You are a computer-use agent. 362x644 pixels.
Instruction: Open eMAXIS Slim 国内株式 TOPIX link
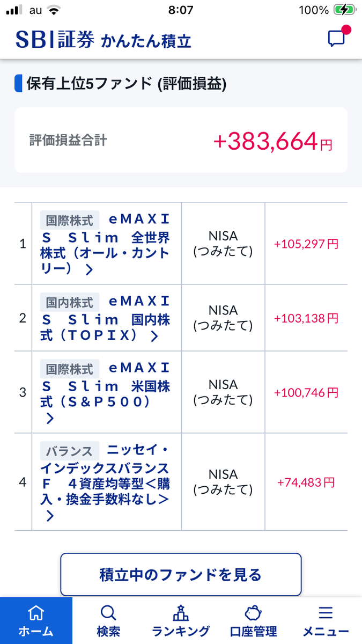[105, 319]
